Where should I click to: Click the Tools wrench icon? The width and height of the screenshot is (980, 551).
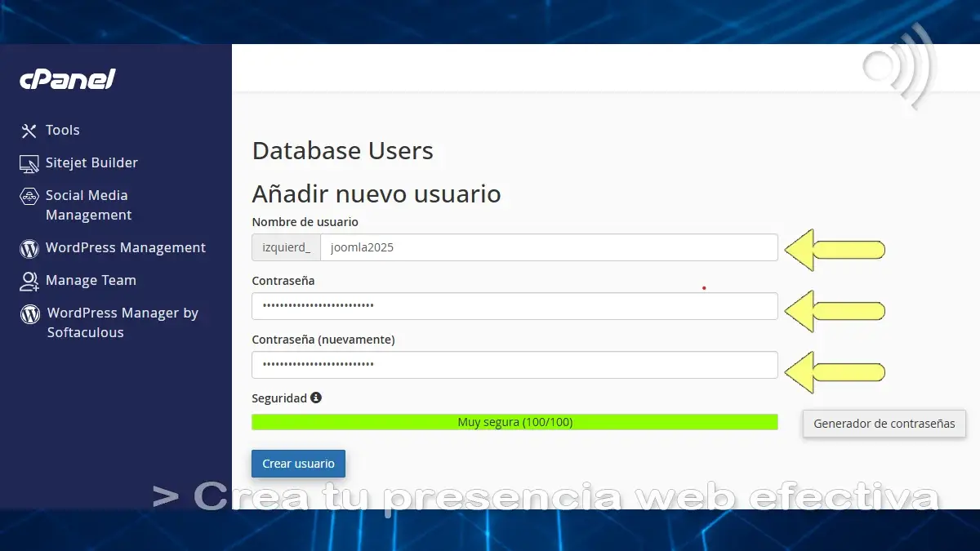29,131
